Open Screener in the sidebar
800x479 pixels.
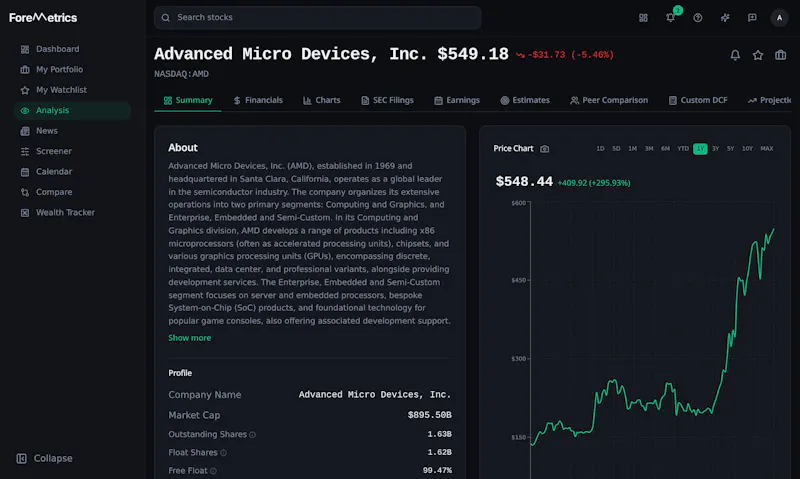pyautogui.click(x=72, y=151)
